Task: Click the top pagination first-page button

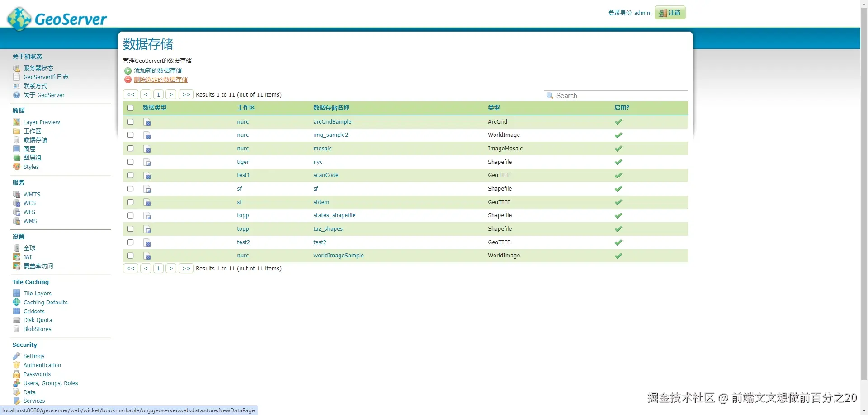Action: point(131,95)
